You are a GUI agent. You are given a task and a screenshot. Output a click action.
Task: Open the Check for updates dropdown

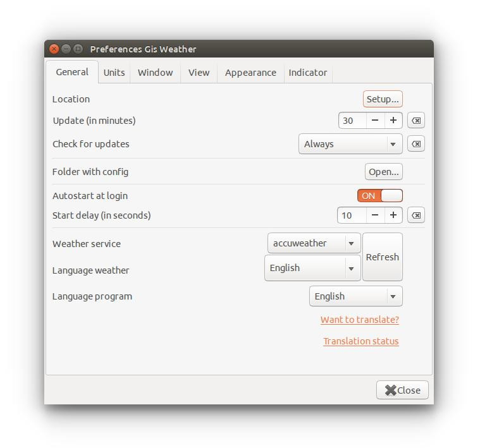[350, 143]
